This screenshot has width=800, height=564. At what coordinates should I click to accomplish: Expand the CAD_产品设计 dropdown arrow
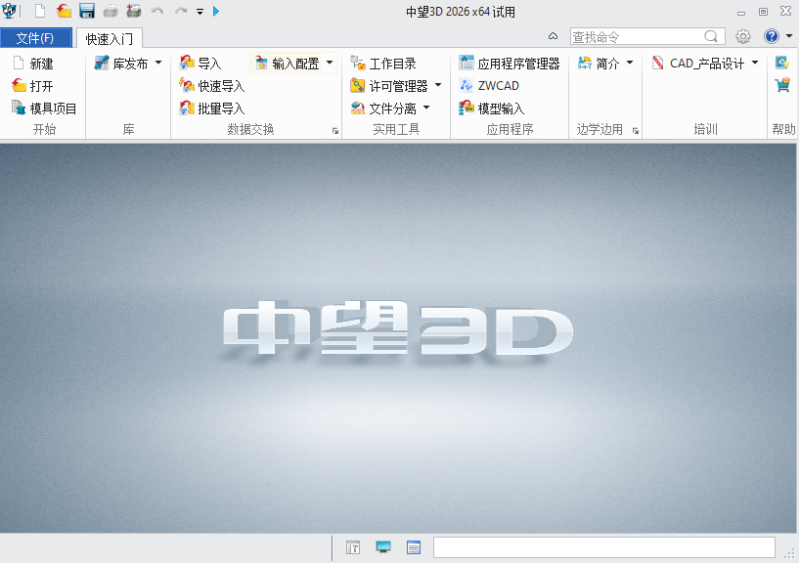click(x=755, y=63)
